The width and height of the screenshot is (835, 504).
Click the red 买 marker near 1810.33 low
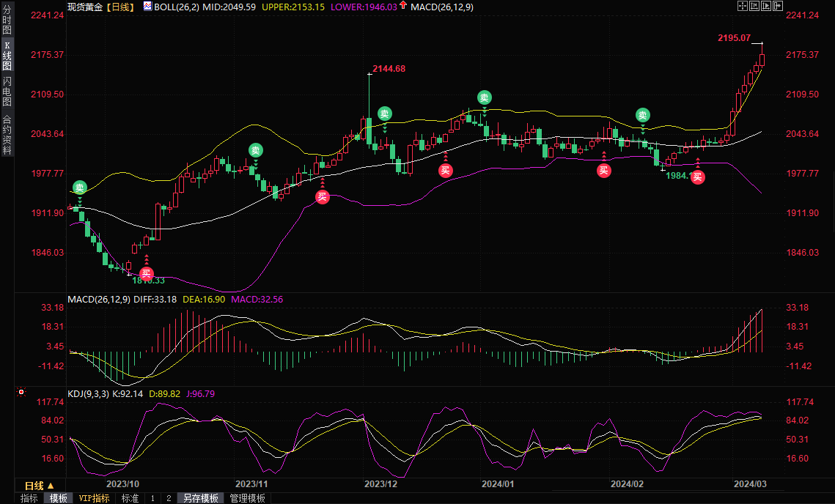(x=146, y=273)
